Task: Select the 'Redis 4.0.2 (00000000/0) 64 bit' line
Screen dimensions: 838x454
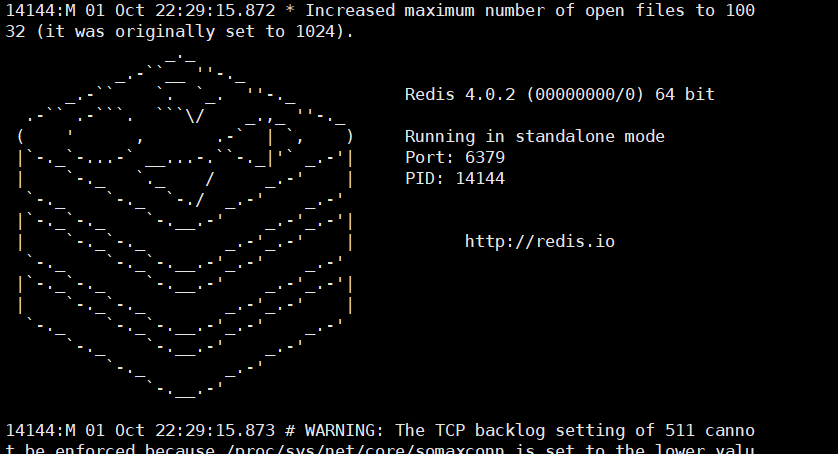Action: [x=560, y=95]
